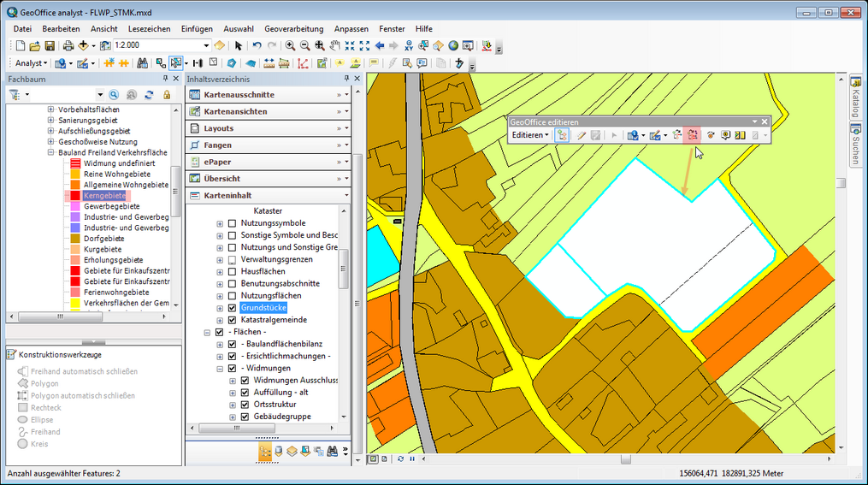This screenshot has width=868, height=485.
Task: Enable the Hausflächen layer checkbox
Action: (x=232, y=271)
